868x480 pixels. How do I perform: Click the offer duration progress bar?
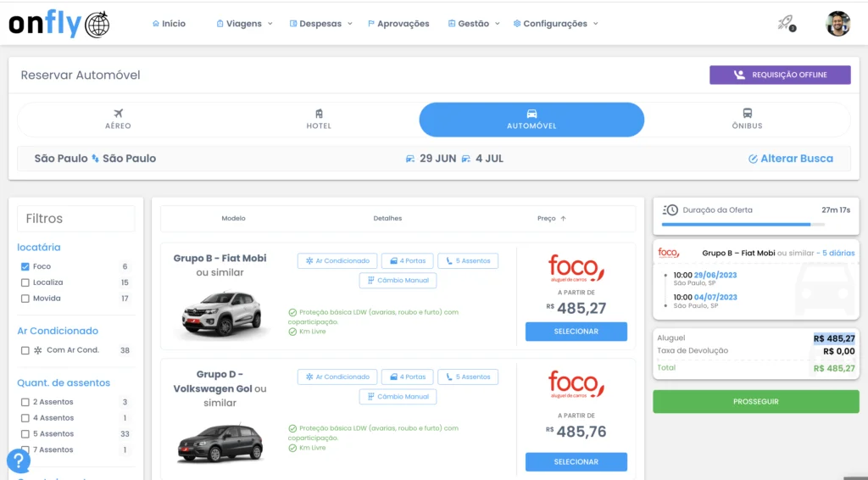(743, 224)
